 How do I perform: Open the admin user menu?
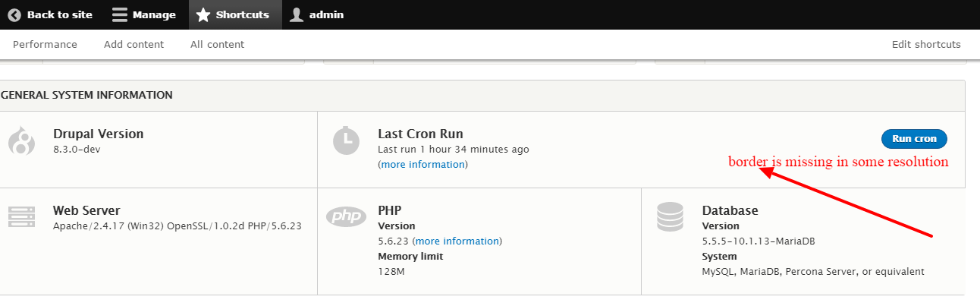point(326,14)
